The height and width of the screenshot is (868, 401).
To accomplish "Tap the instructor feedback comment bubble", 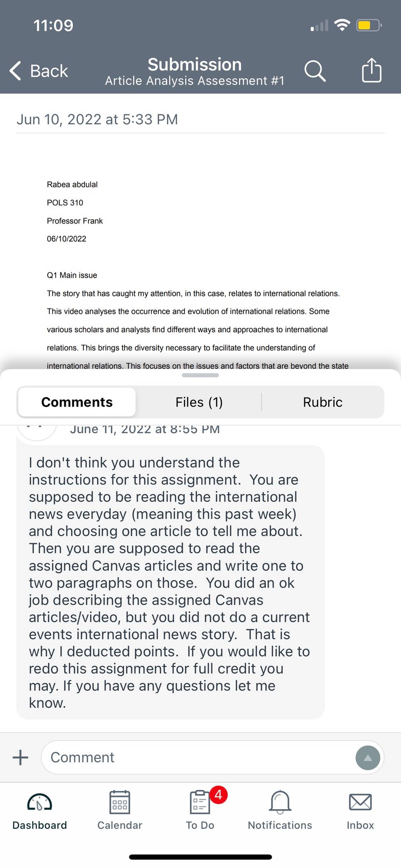I will coord(170,582).
